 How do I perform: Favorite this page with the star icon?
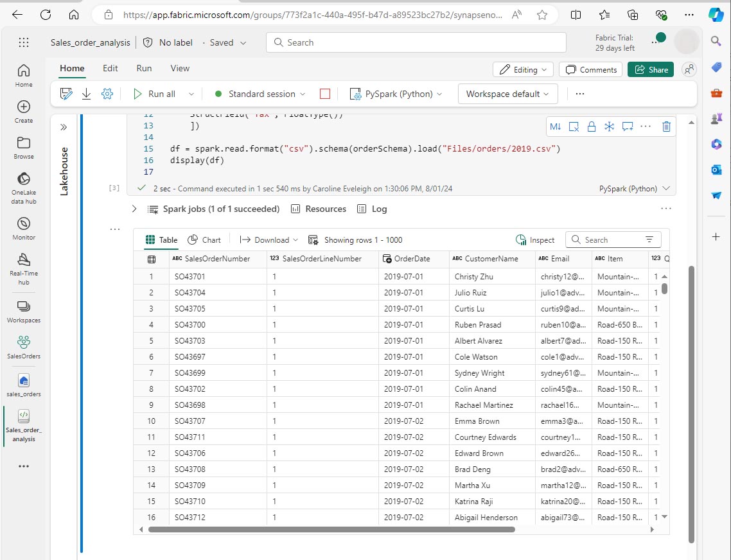click(542, 15)
